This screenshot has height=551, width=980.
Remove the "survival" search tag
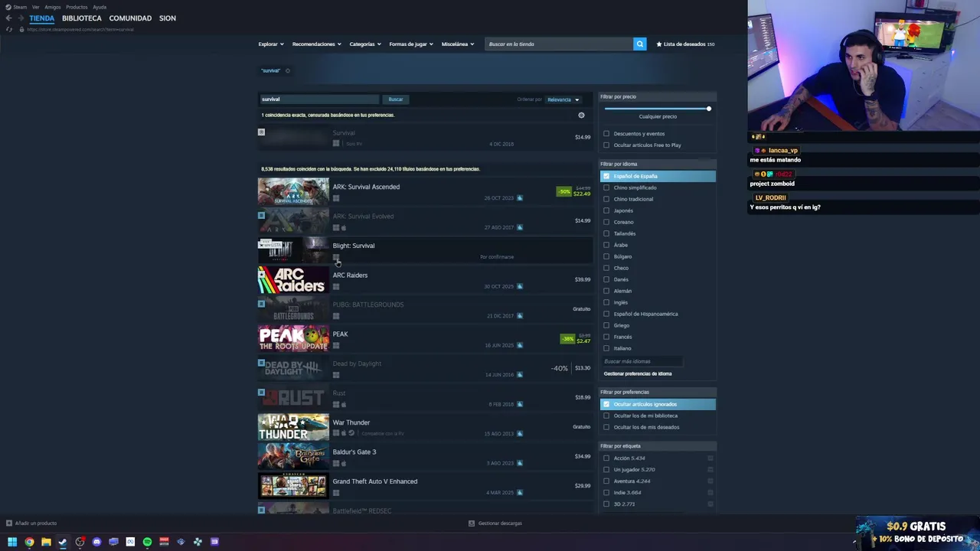[x=287, y=70]
